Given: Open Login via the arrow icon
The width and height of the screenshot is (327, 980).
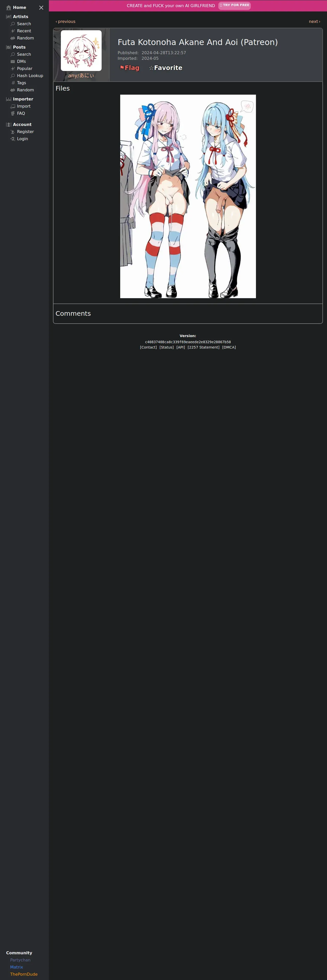Looking at the screenshot, I should pyautogui.click(x=12, y=139).
